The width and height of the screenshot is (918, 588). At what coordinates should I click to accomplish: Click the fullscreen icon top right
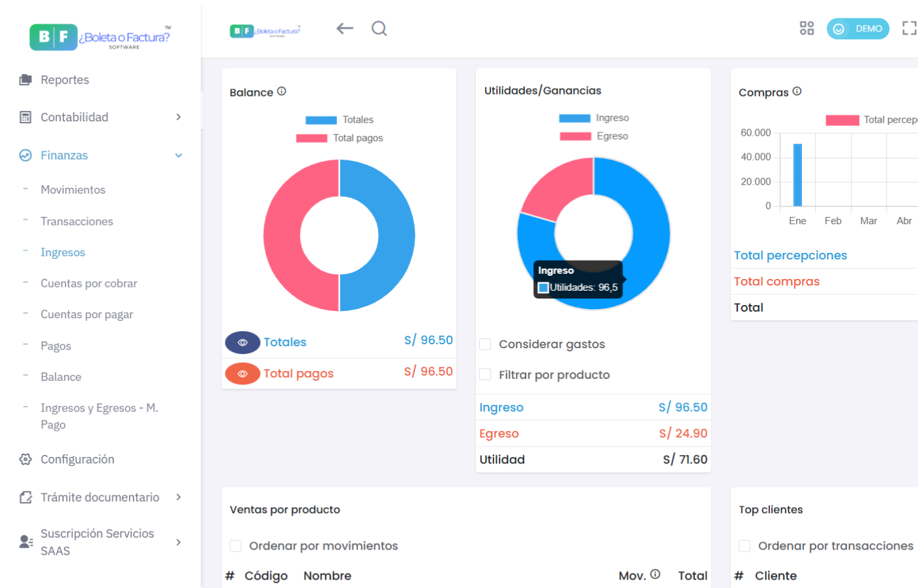point(910,28)
